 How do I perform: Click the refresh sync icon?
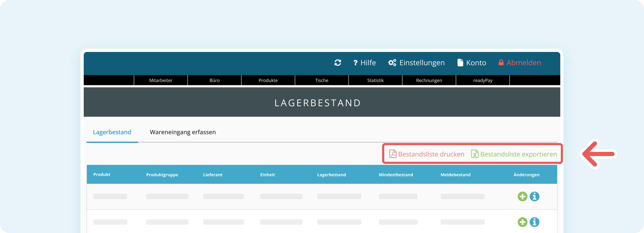pos(338,63)
